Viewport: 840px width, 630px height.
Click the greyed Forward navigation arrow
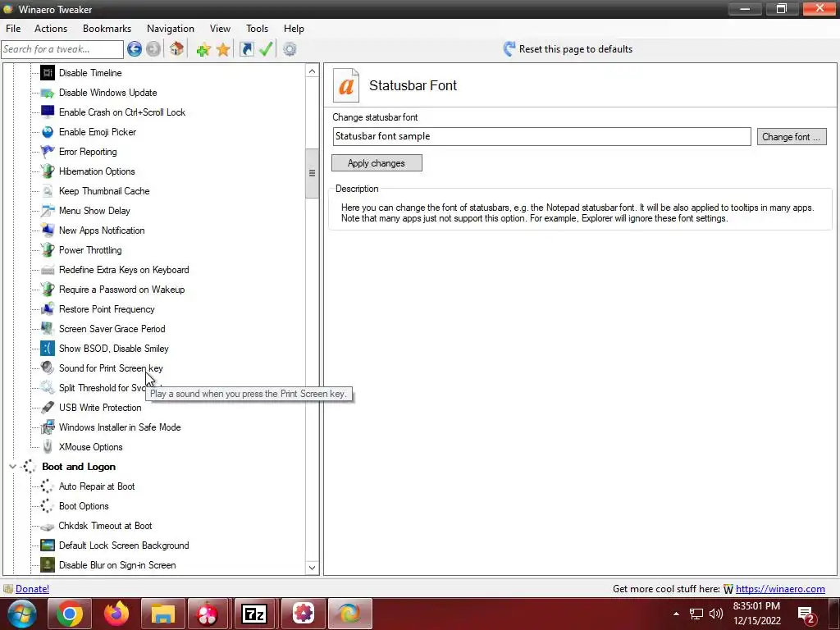coord(153,49)
